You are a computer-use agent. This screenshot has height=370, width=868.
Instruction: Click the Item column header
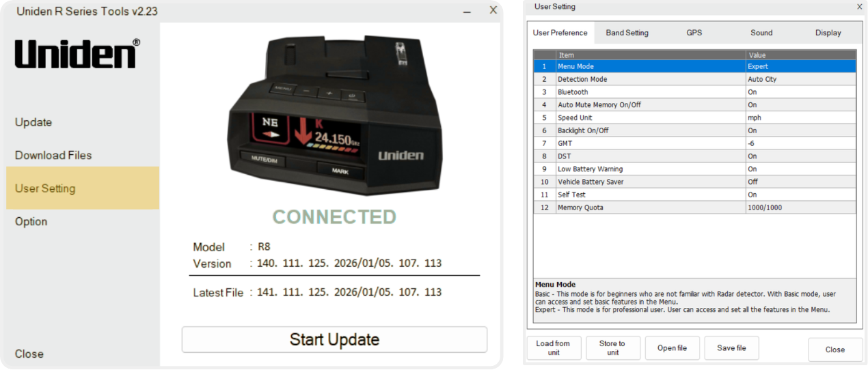651,55
